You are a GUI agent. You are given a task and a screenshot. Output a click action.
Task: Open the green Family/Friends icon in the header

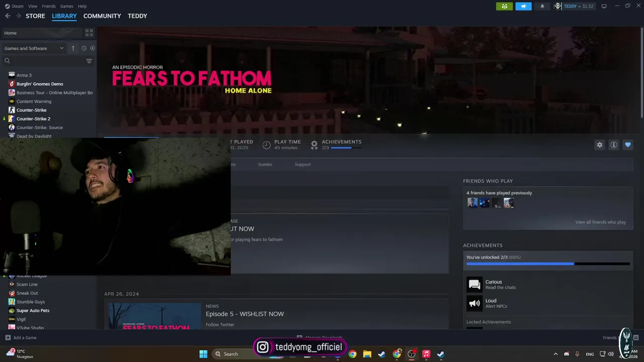[x=504, y=6]
